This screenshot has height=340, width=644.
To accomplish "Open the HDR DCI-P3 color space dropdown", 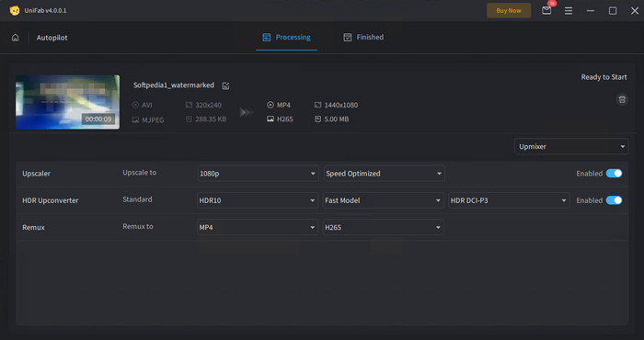I will point(509,200).
